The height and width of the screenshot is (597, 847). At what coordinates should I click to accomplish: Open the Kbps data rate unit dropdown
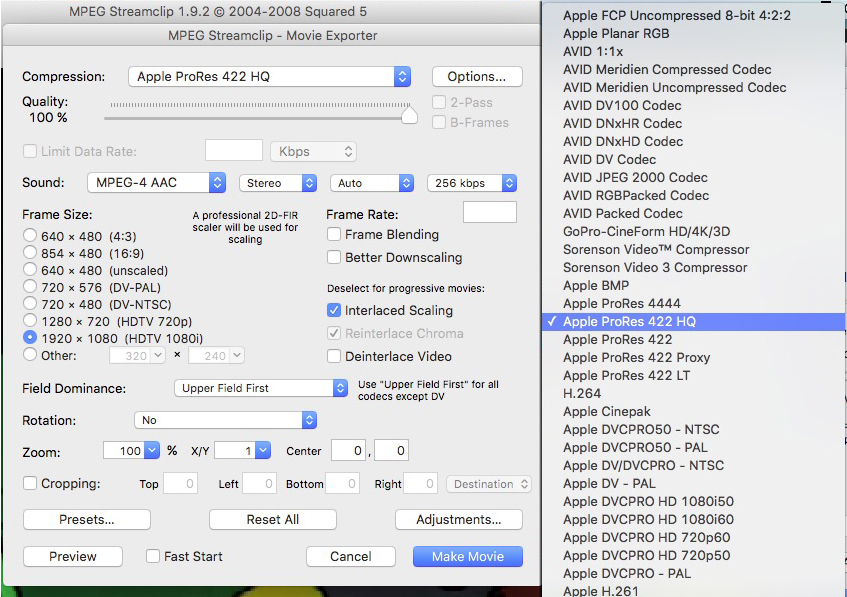[313, 152]
